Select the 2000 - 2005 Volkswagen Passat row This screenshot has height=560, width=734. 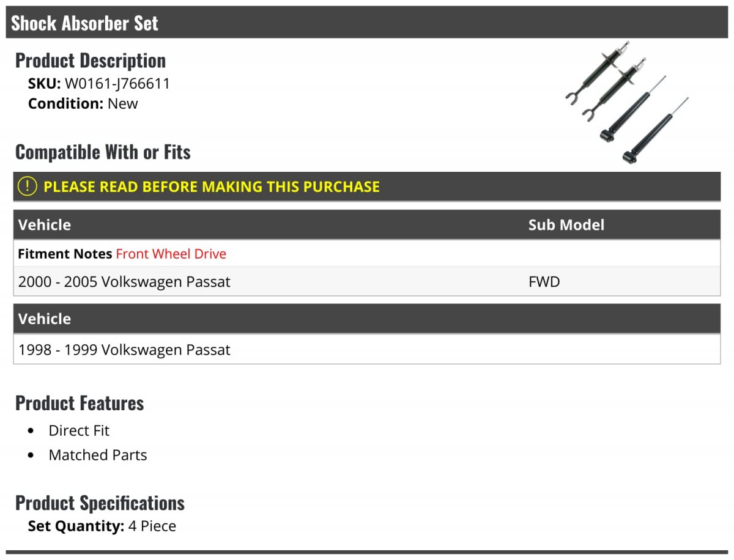[125, 282]
